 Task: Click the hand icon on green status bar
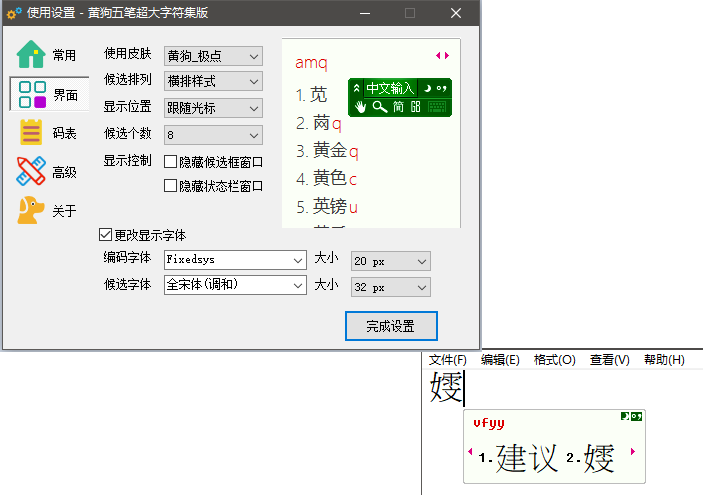pyautogui.click(x=360, y=107)
